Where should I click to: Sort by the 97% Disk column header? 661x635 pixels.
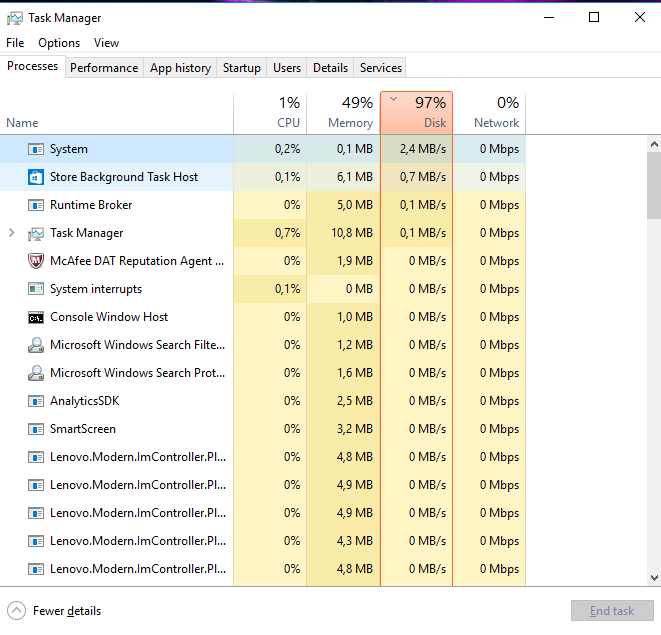pos(416,113)
